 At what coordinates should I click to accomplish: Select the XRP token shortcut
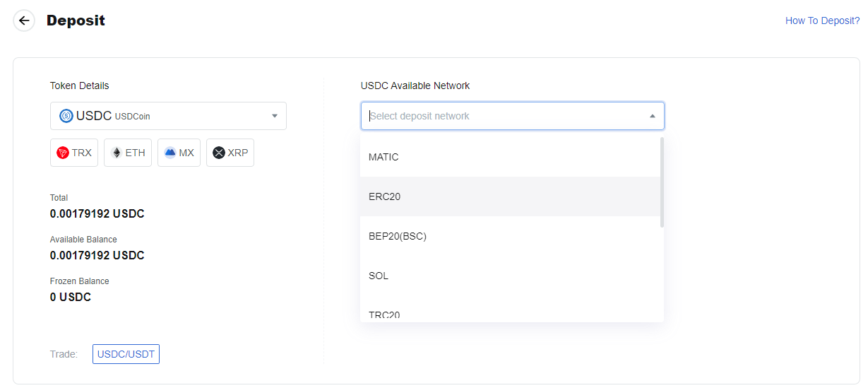click(230, 153)
